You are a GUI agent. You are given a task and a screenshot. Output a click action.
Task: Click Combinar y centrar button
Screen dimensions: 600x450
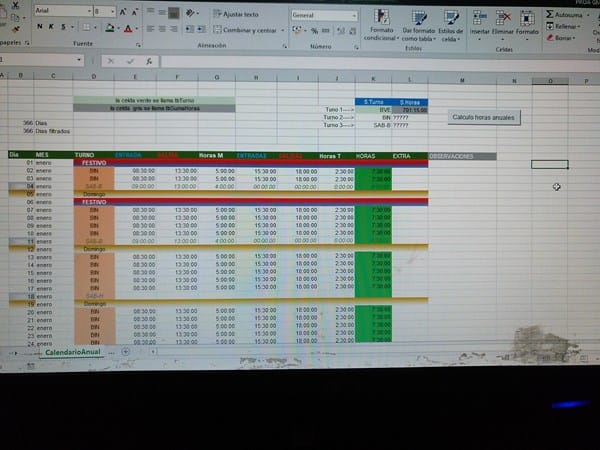(245, 30)
